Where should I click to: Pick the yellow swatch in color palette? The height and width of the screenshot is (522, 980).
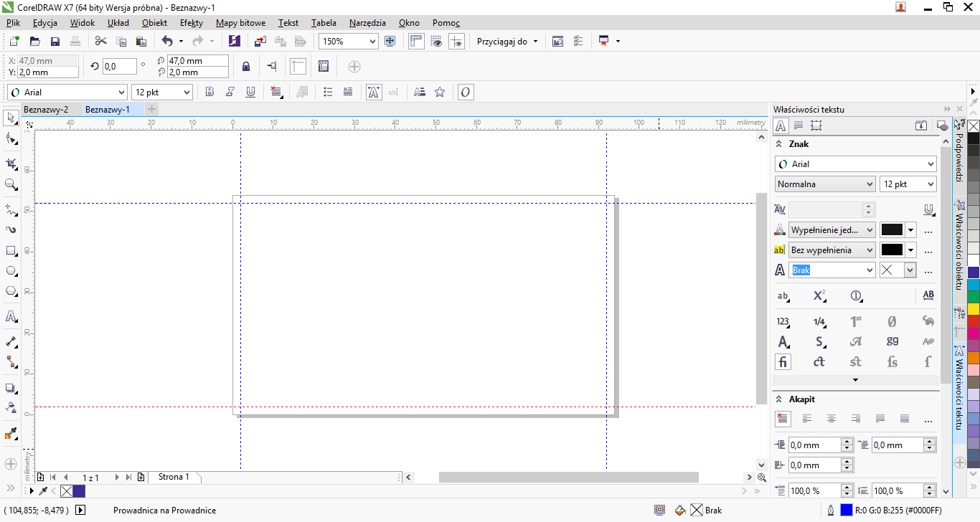pos(974,309)
